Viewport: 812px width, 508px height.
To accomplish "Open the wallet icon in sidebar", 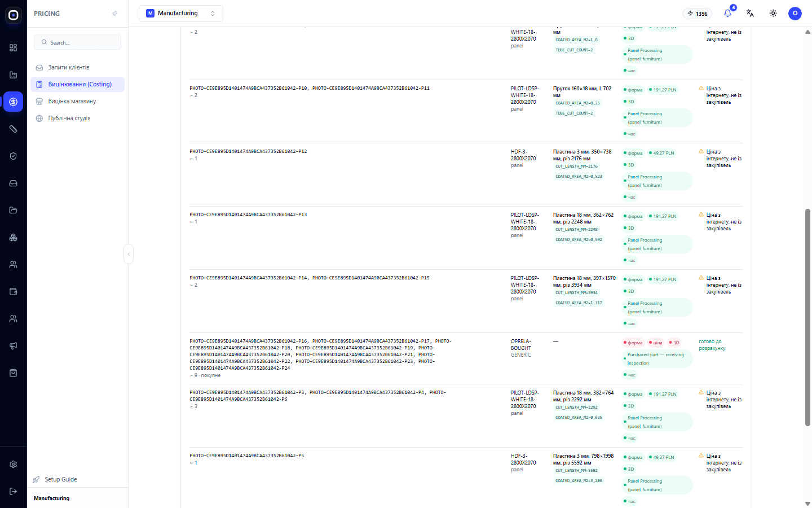I will coord(14,292).
